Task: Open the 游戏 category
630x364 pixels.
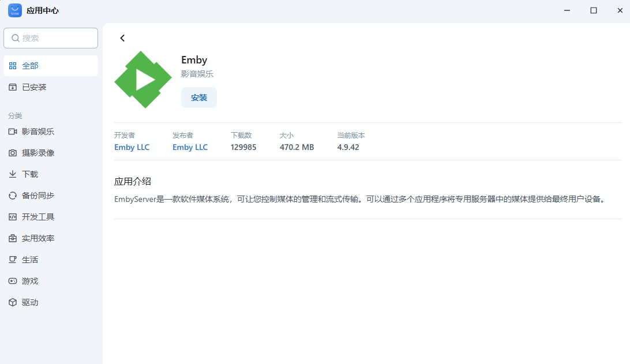Action: pyautogui.click(x=51, y=281)
